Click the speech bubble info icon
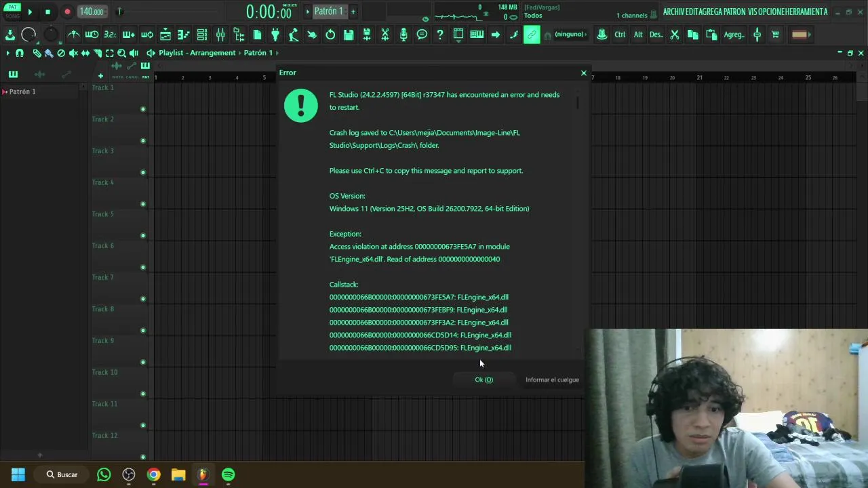Screen dimensions: 868x488 pyautogui.click(x=422, y=35)
